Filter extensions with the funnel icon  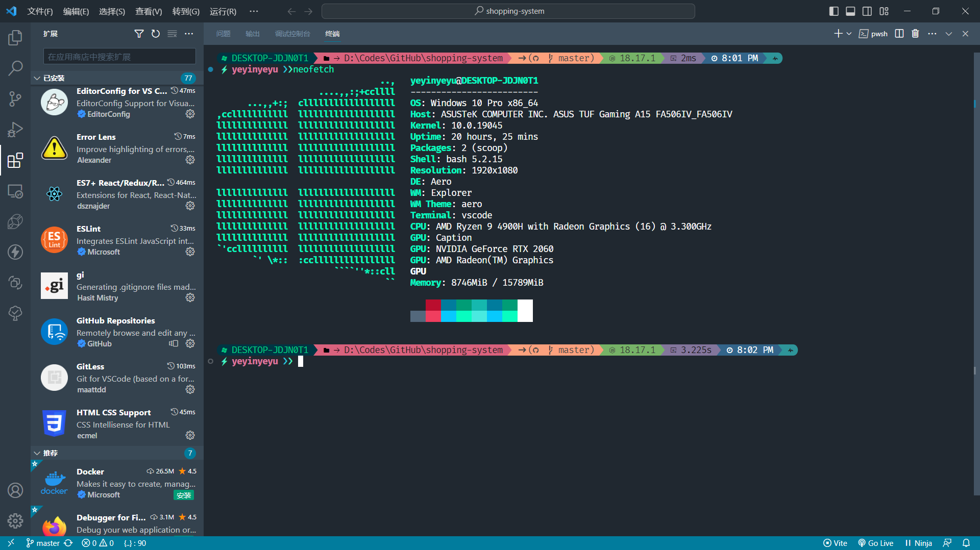(139, 34)
